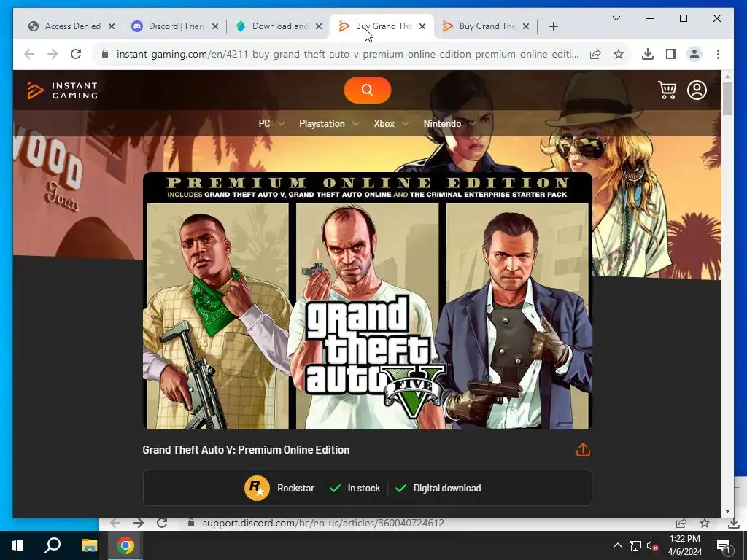Click the GTA V Premium Edition cover image
This screenshot has height=560, width=747.
coord(368,301)
